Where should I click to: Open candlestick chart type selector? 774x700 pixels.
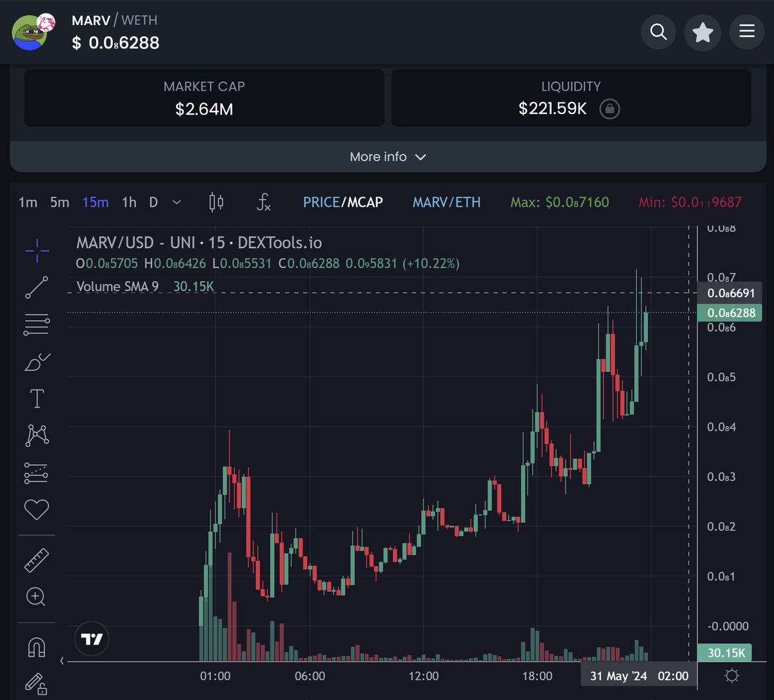216,202
